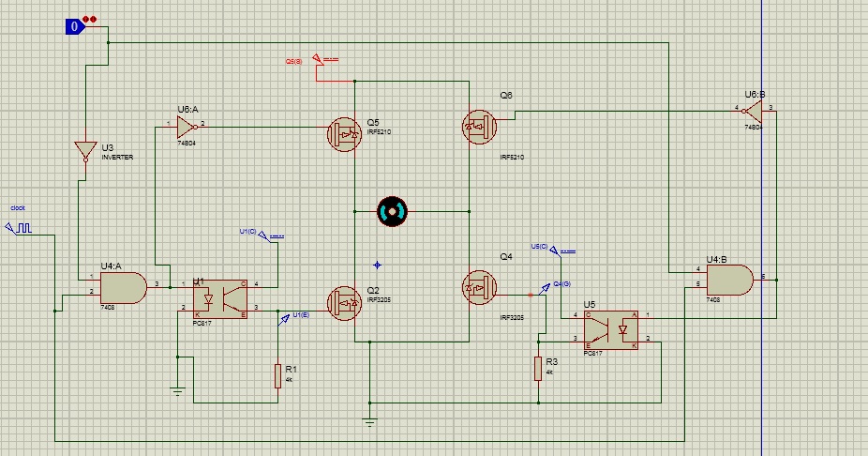Click the Q6 reference label
The height and width of the screenshot is (456, 868).
[x=506, y=96]
